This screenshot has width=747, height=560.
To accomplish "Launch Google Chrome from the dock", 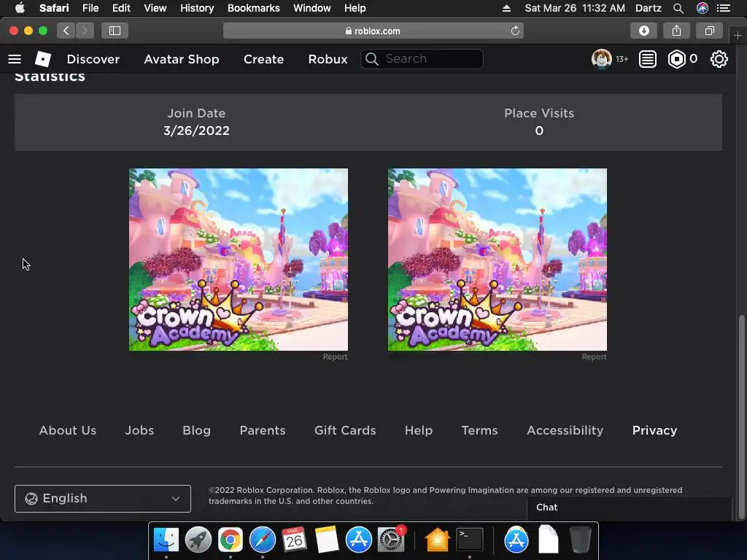I will 230,540.
